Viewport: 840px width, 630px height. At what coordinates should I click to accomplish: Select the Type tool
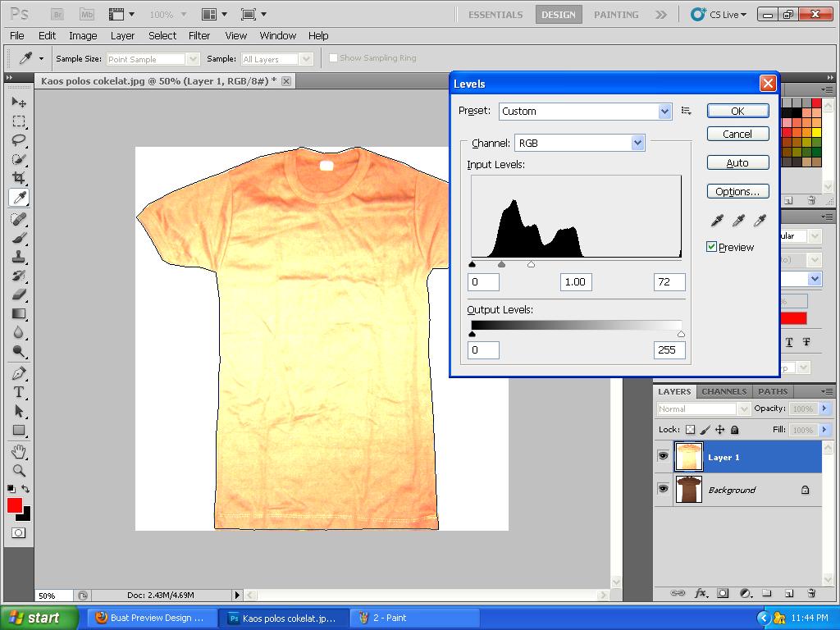(19, 392)
